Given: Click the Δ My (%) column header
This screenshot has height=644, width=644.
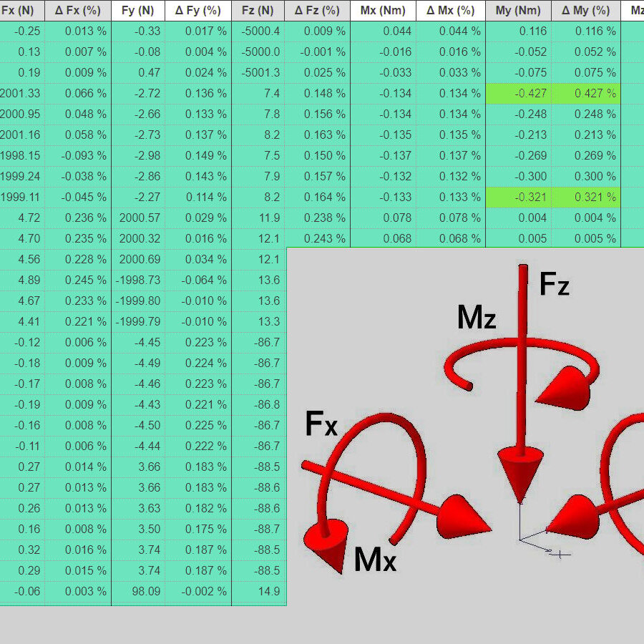Looking at the screenshot, I should [585, 11].
